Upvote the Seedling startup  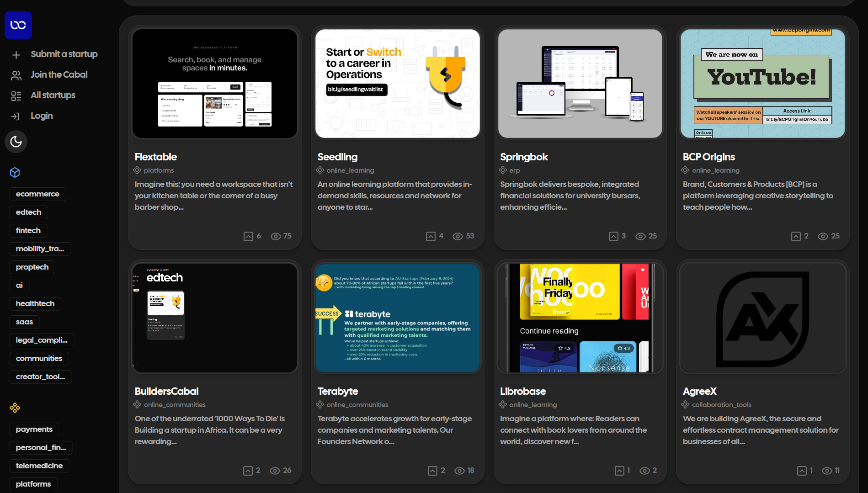[431, 236]
